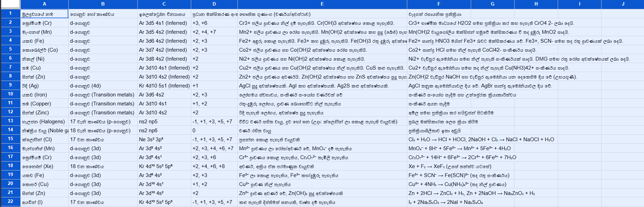Select column F header

(439, 4)
